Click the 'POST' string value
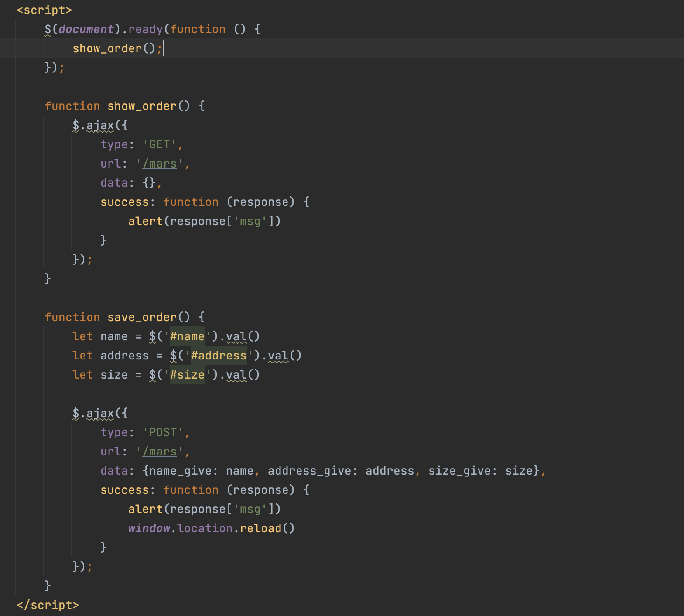 click(x=163, y=432)
